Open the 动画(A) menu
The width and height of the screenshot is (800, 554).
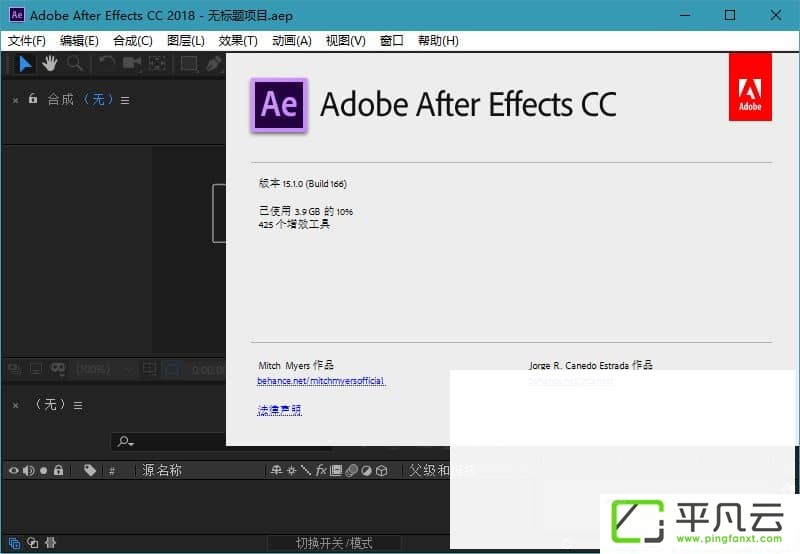pyautogui.click(x=292, y=41)
